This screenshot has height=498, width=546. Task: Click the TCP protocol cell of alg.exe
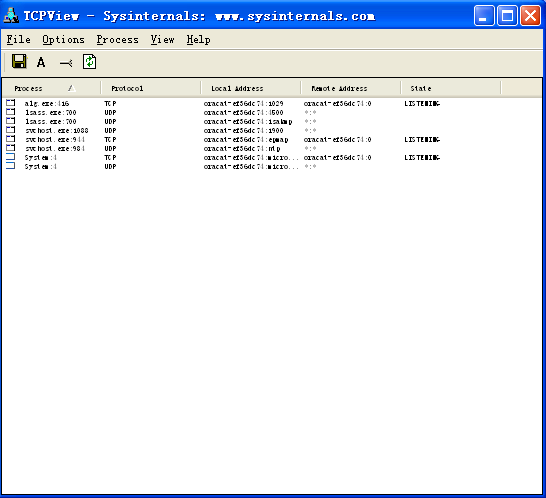coord(110,104)
